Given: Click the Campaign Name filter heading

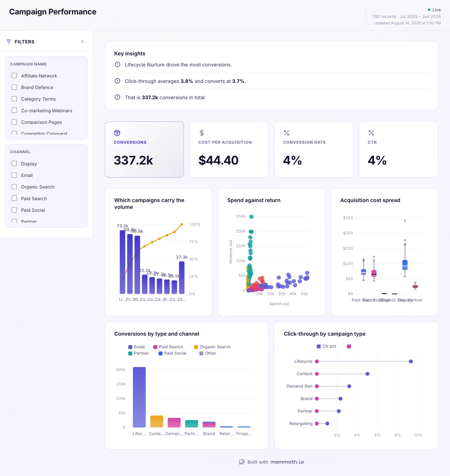Looking at the screenshot, I should (x=28, y=64).
